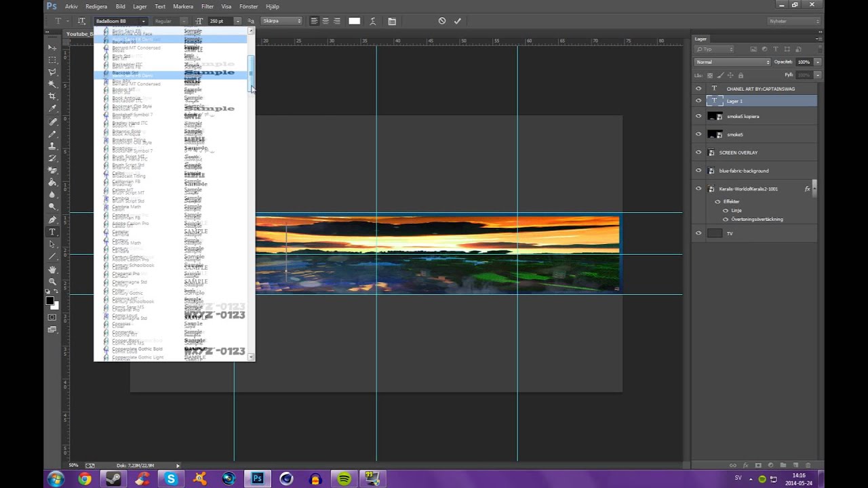Toggle visibility of SCREEN OVERLAY layer

698,152
